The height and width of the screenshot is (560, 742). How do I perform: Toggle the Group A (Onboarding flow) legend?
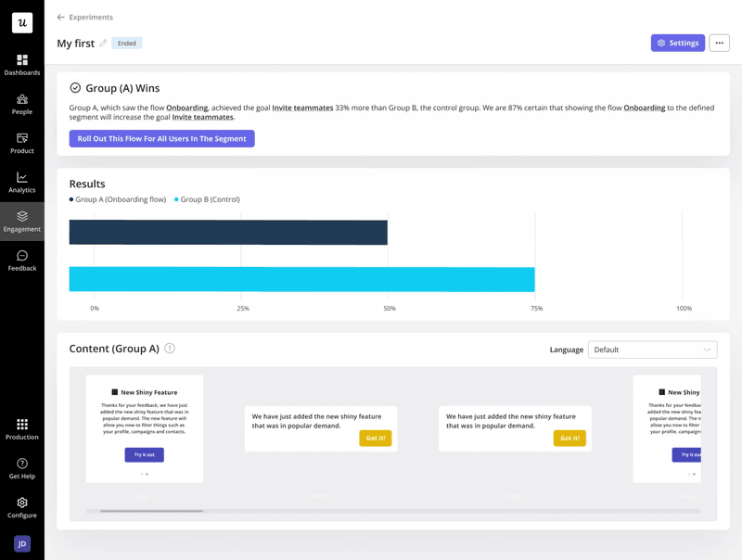click(x=119, y=199)
